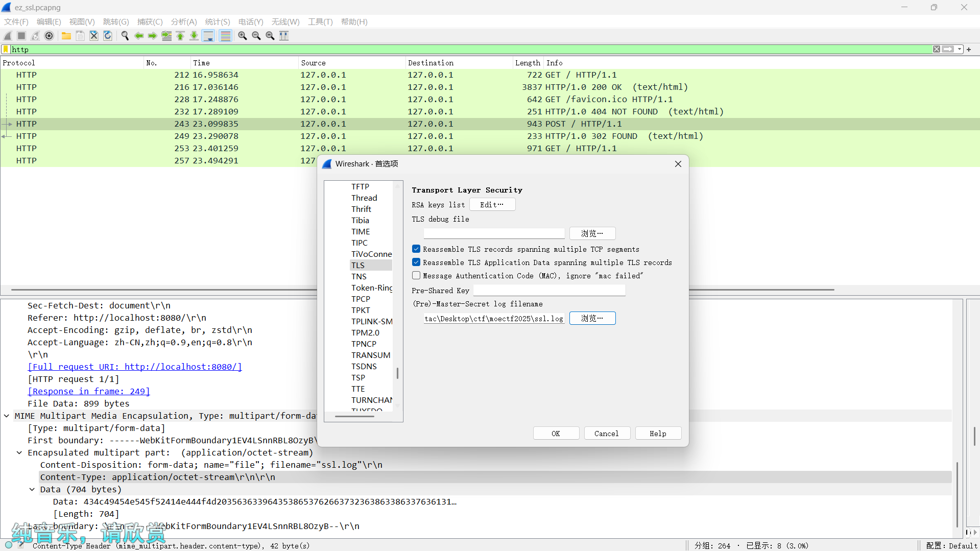Follow the Response in frame 249 link
The height and width of the screenshot is (551, 980).
tap(88, 391)
